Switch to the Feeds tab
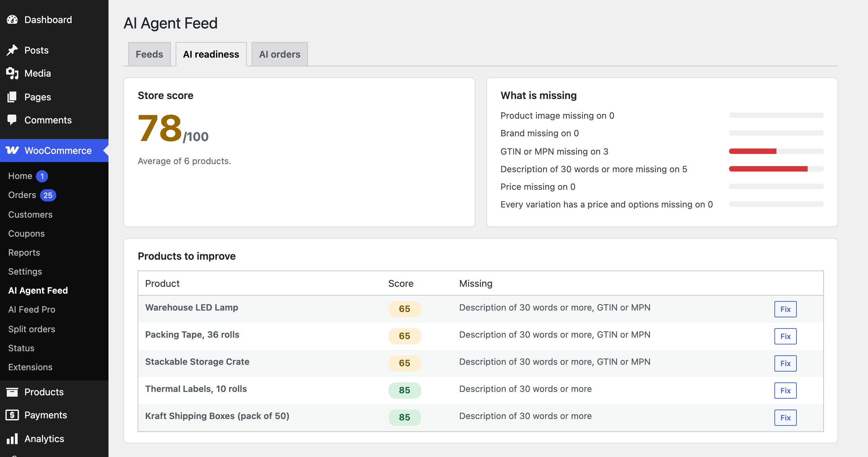This screenshot has height=457, width=868. click(x=149, y=54)
